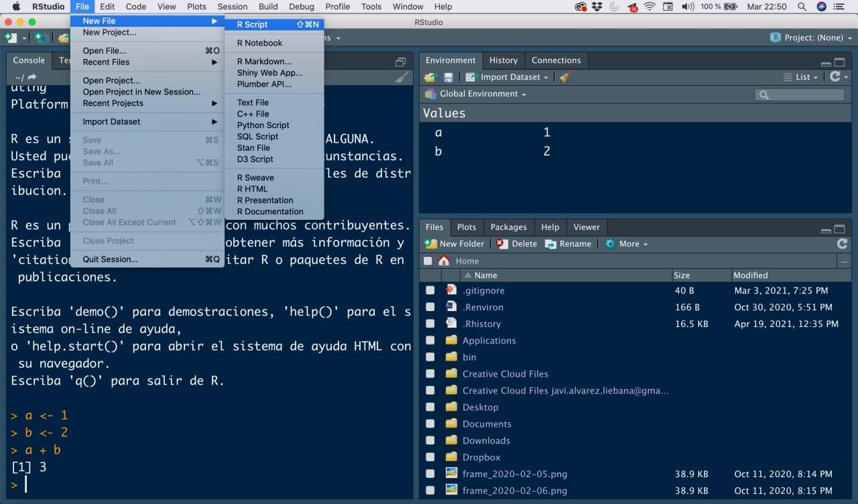Screen dimensions: 858x504
Task: Open the Global Environment dropdown
Action: coord(475,94)
